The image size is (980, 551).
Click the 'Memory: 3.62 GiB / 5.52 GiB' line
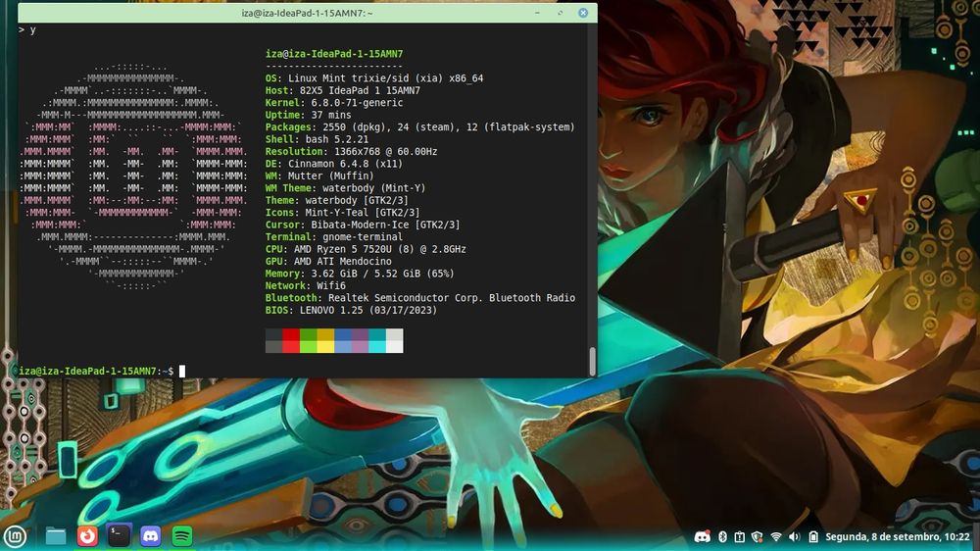click(360, 274)
